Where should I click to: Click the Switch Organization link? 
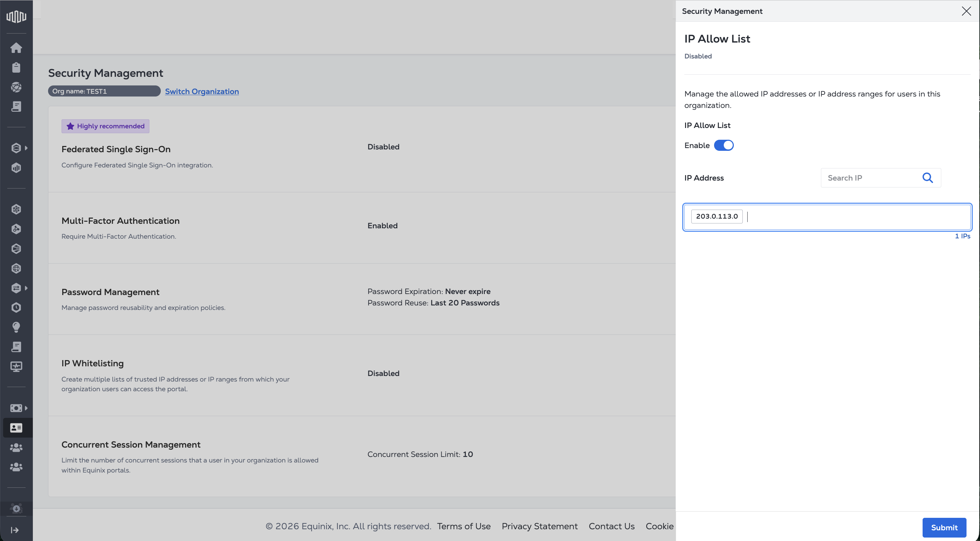point(202,91)
